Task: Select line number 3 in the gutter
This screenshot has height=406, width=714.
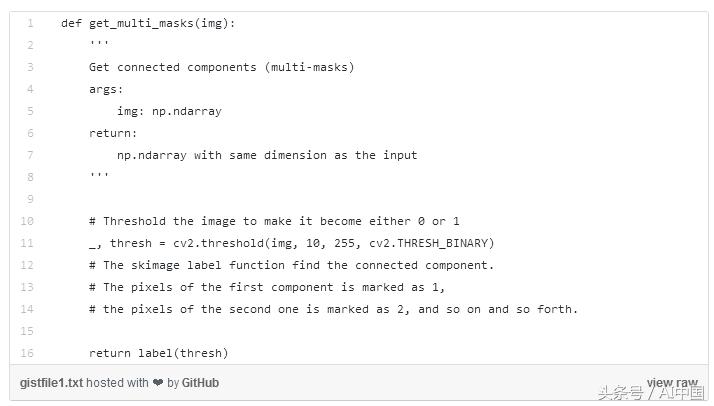Action: [30, 67]
